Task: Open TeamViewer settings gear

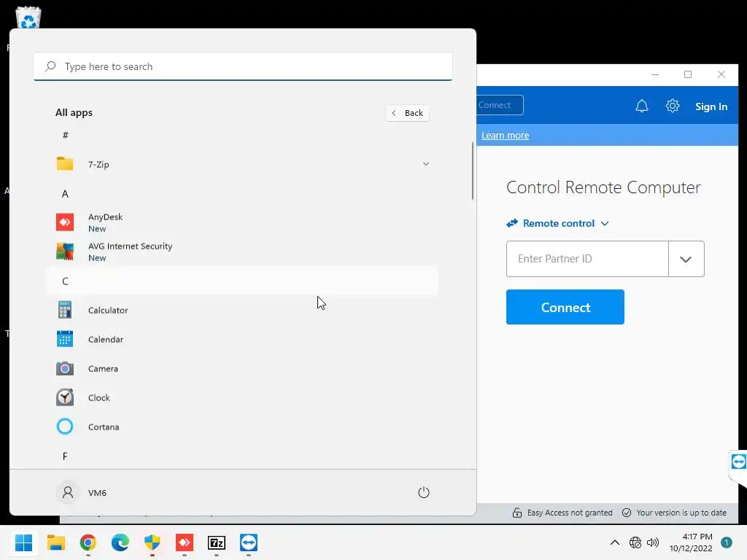Action: [x=672, y=106]
